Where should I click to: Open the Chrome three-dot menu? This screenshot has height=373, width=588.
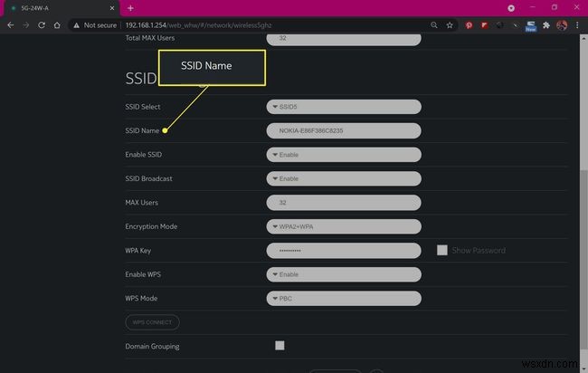tap(578, 25)
